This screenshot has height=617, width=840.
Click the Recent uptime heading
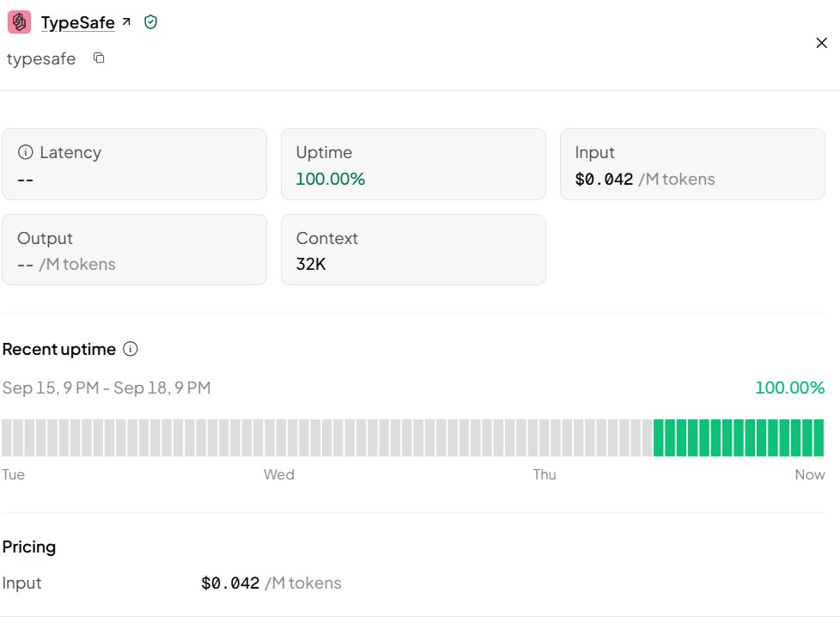point(59,349)
